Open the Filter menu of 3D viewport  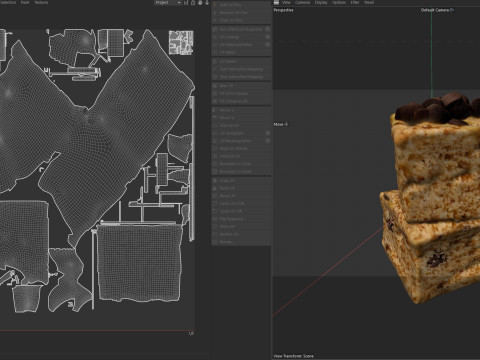[x=355, y=2]
